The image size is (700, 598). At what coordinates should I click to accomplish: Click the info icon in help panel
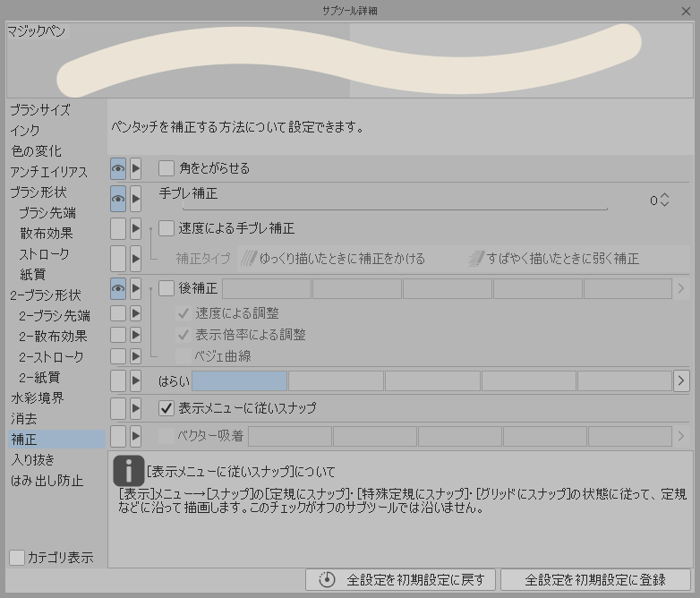point(129,471)
